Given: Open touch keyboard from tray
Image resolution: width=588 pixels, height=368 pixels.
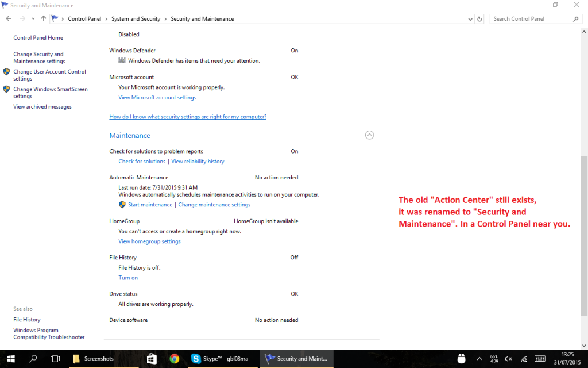Looking at the screenshot, I should 540,359.
